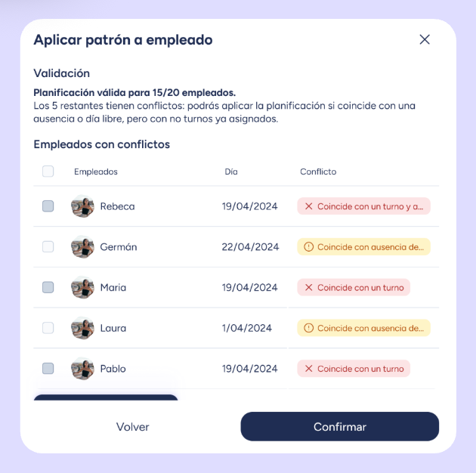Click the Conflicto column header
Viewport: 476px width, 473px height.
click(318, 172)
